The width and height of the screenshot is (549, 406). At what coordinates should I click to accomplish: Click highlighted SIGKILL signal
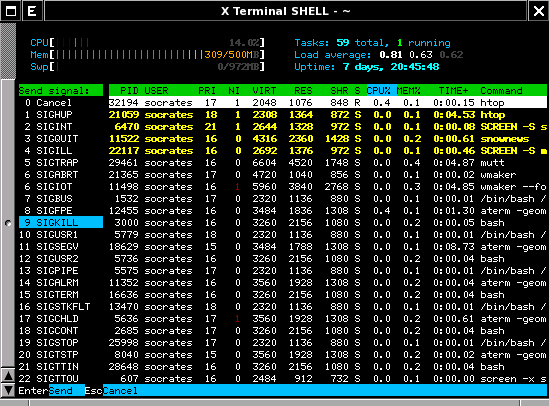61,223
